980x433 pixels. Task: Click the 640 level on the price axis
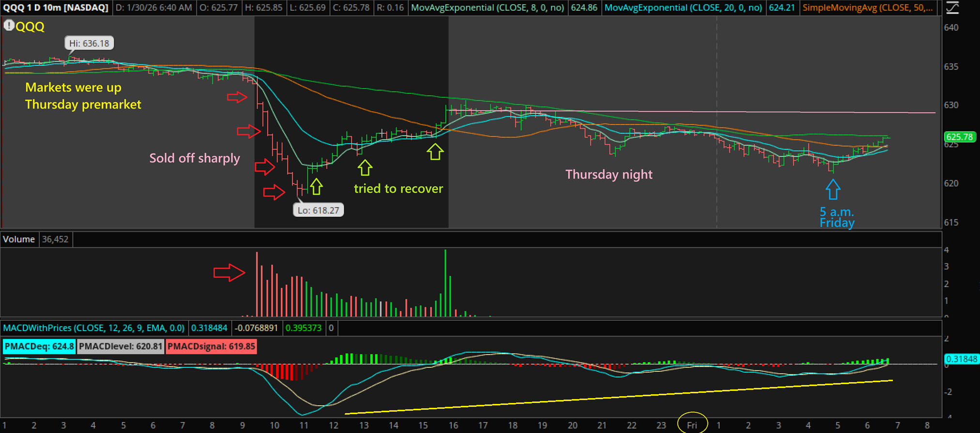tap(951, 28)
